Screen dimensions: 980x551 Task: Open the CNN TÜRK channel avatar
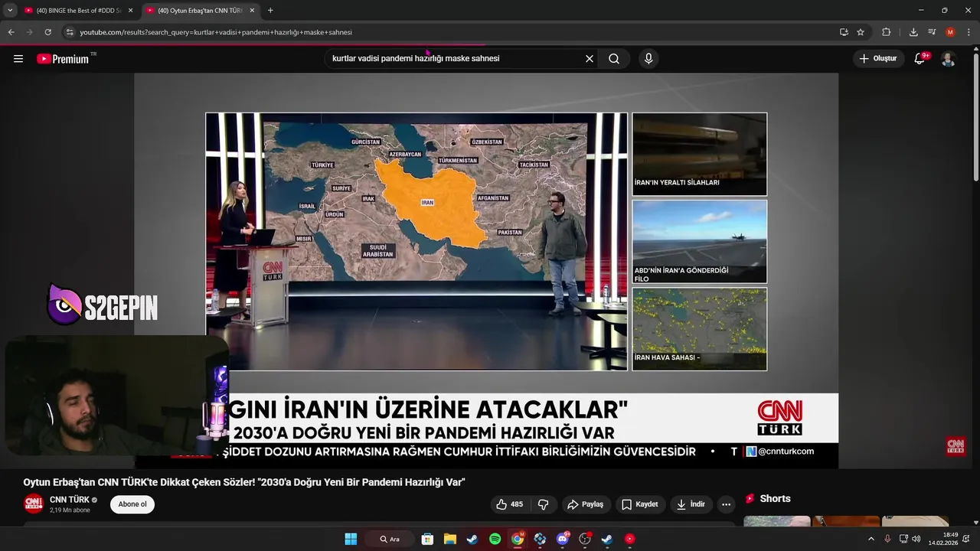(x=34, y=504)
